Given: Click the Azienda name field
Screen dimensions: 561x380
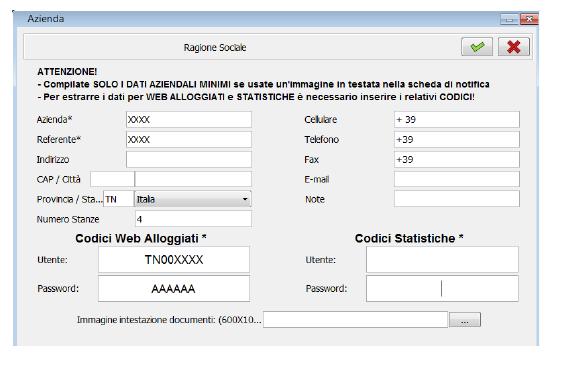Looking at the screenshot, I should click(x=189, y=120).
